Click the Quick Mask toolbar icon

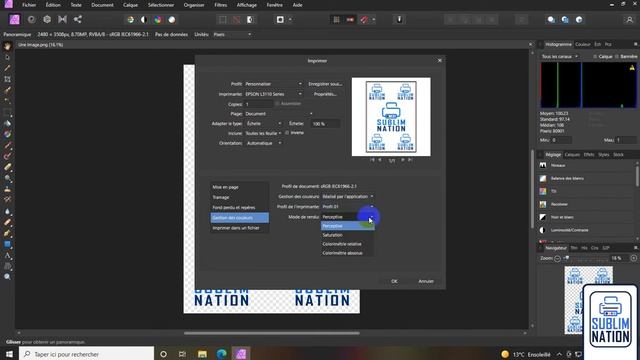point(280,20)
